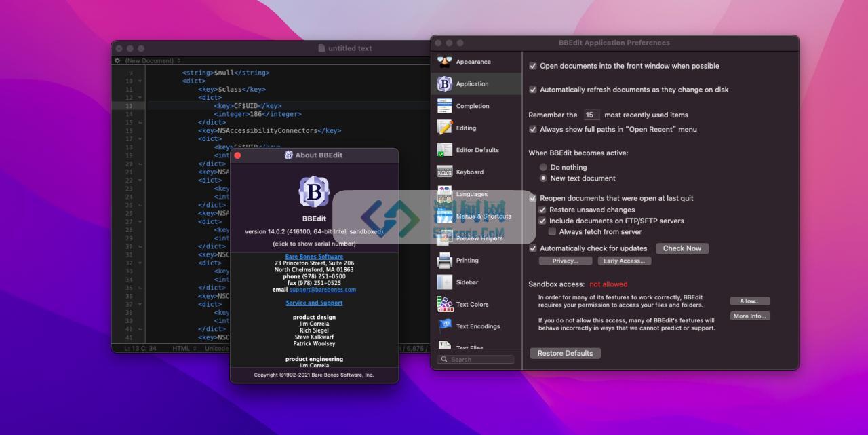Open the Text Colors preferences pane

pyautogui.click(x=477, y=305)
